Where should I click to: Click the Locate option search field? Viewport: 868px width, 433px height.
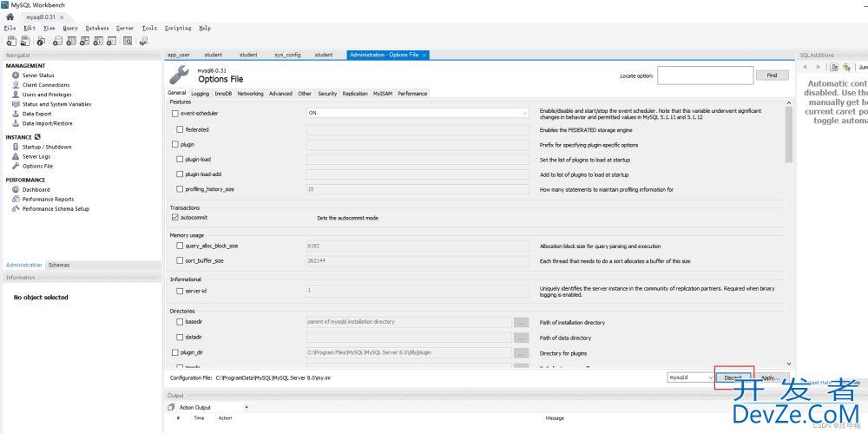pyautogui.click(x=705, y=75)
